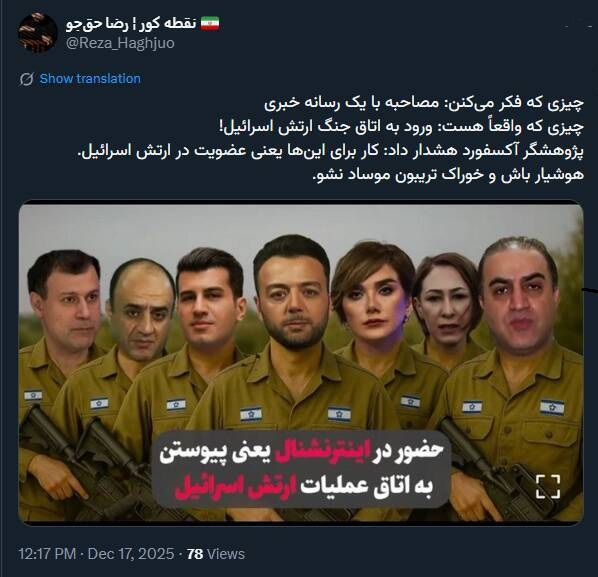Open the poster's round profile avatar
598x577 pixels.
point(37,32)
